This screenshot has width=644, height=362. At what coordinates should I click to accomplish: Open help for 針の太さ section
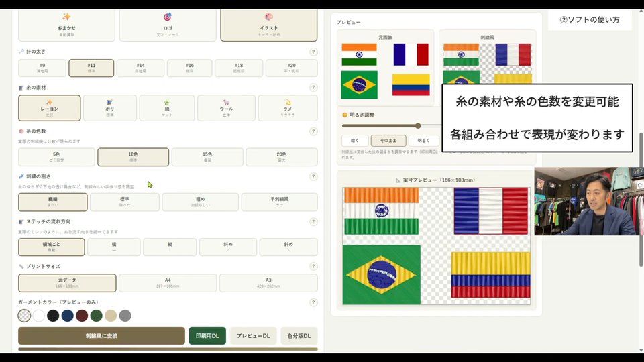[313, 52]
